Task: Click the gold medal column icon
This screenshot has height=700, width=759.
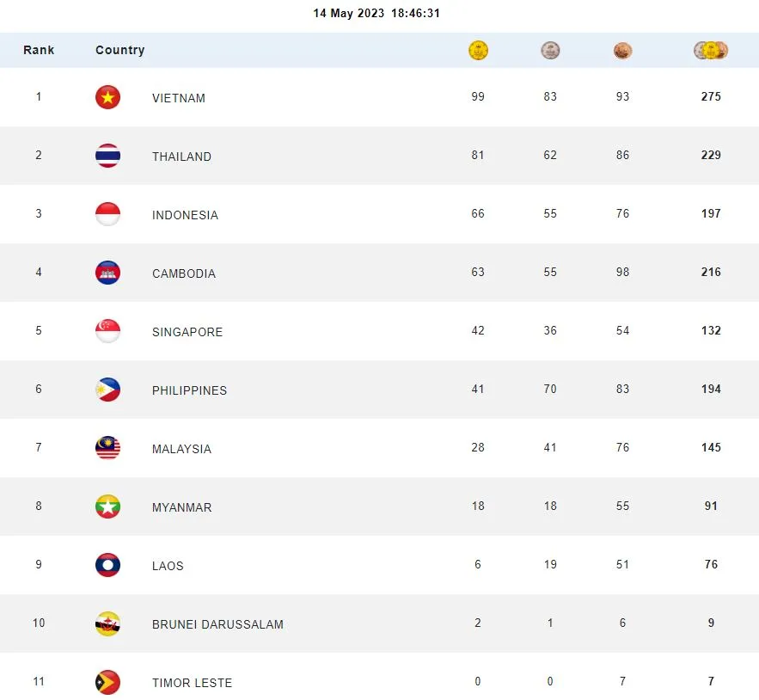Action: [478, 51]
